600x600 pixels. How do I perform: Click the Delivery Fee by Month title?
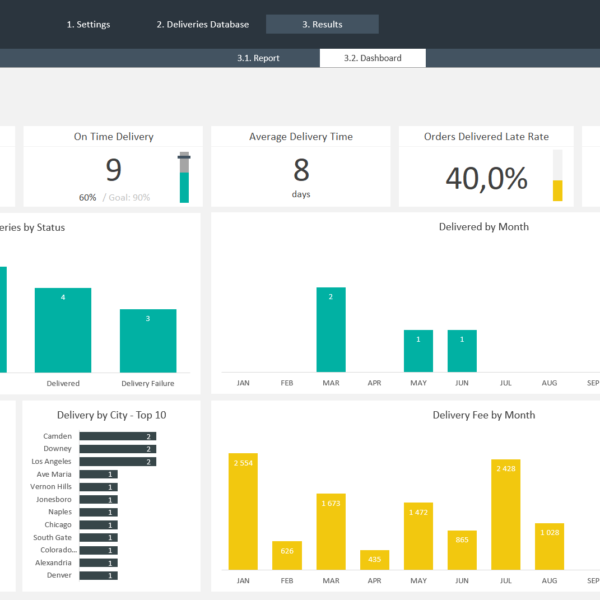click(x=483, y=415)
